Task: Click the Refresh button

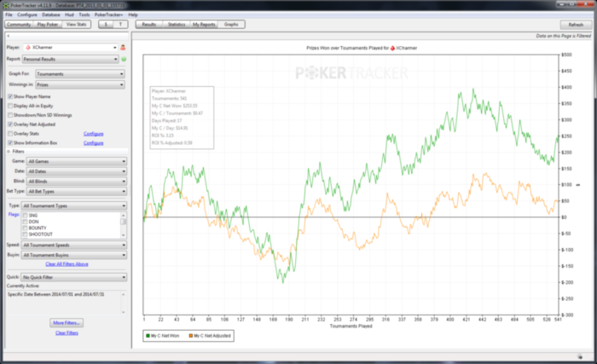Action: [x=576, y=25]
